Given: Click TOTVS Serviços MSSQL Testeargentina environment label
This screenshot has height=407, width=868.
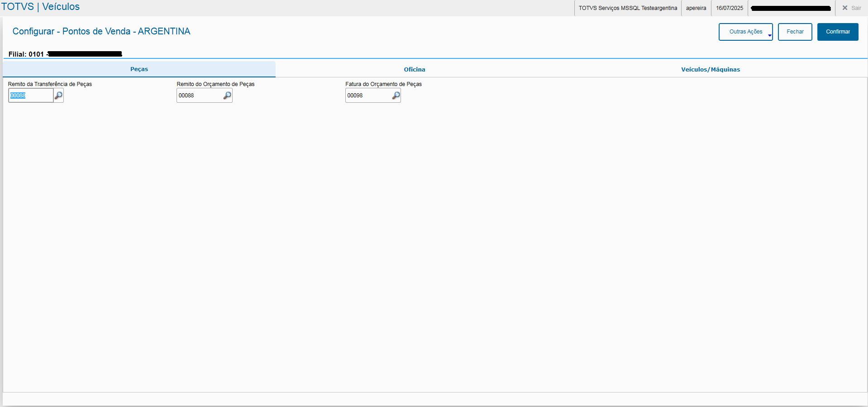Looking at the screenshot, I should (628, 8).
